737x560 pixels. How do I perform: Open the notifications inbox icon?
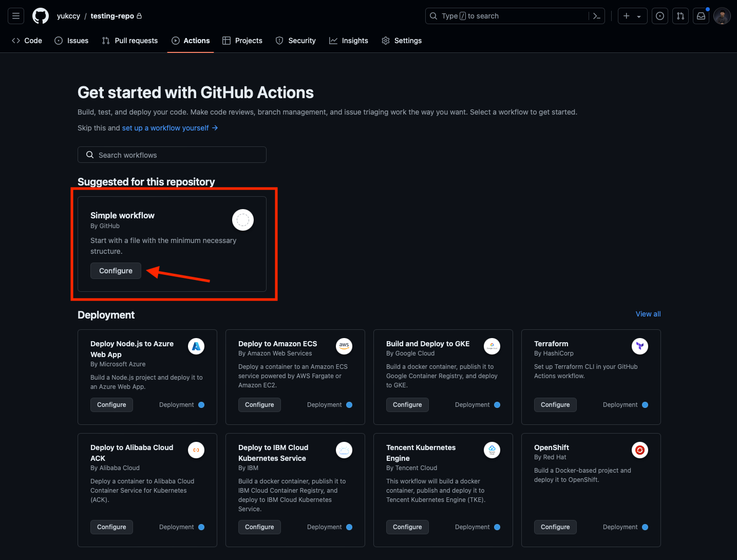[701, 16]
